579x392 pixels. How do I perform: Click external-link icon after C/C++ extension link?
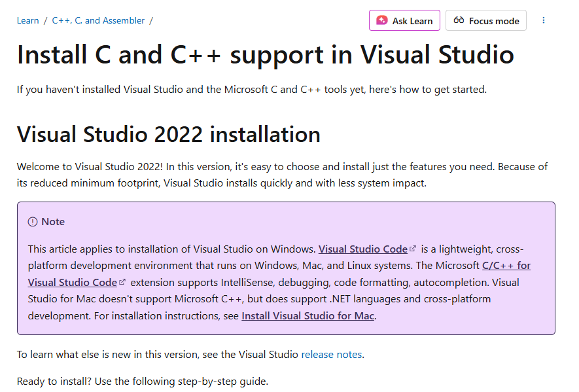tap(122, 282)
